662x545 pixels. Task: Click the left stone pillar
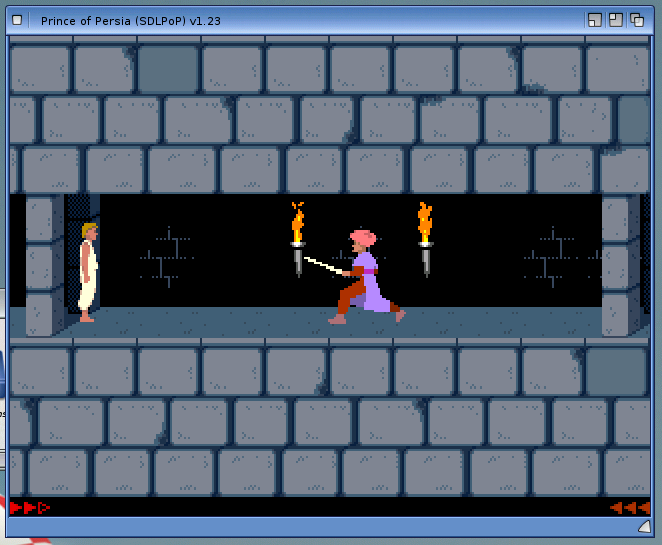(x=44, y=264)
